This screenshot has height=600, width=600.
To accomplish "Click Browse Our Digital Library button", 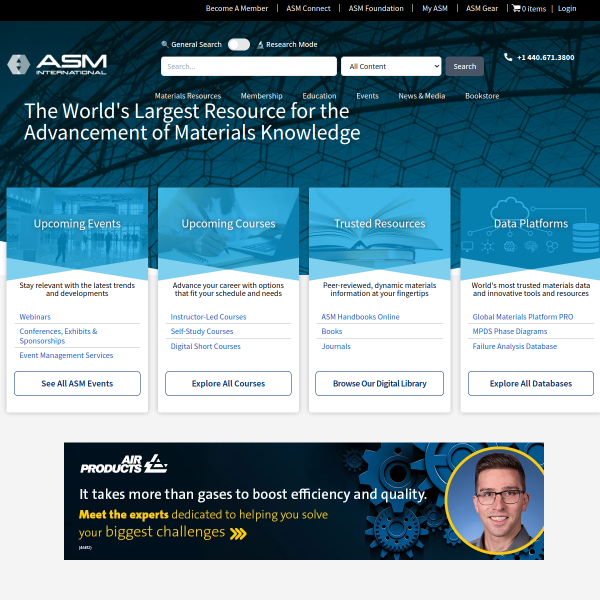I will point(380,383).
